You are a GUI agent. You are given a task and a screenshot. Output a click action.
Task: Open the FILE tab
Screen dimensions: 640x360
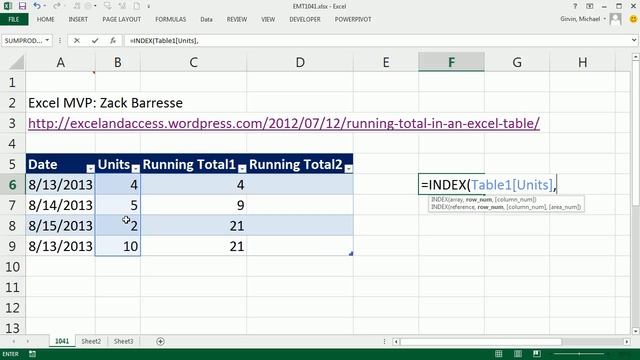coord(14,19)
